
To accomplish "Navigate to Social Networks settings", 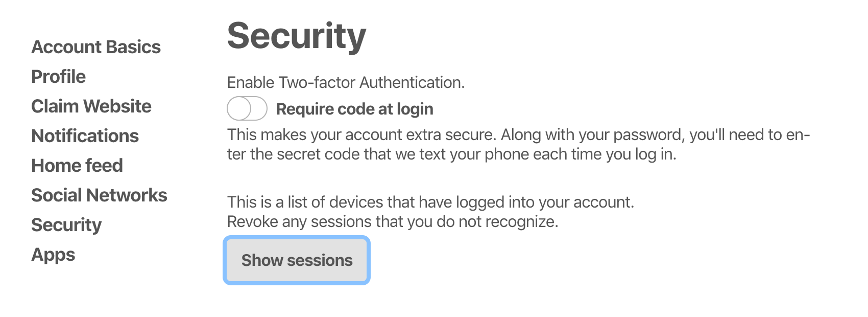I will 99,195.
